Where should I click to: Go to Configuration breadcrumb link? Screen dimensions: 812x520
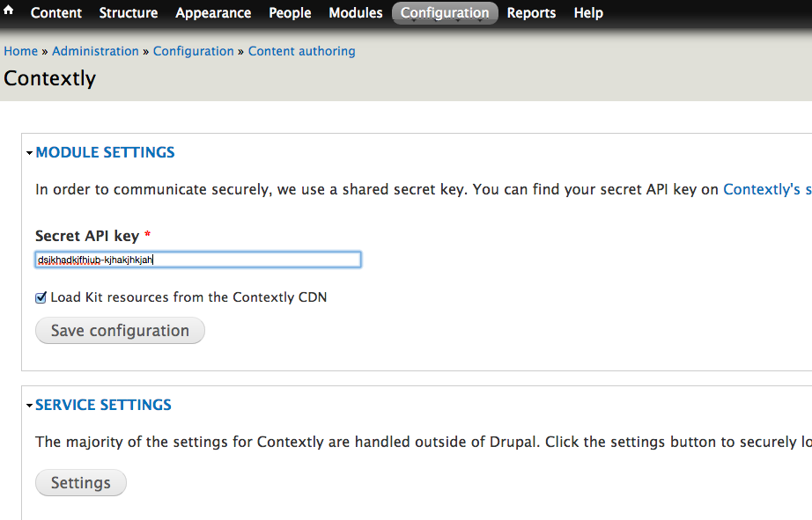click(194, 51)
